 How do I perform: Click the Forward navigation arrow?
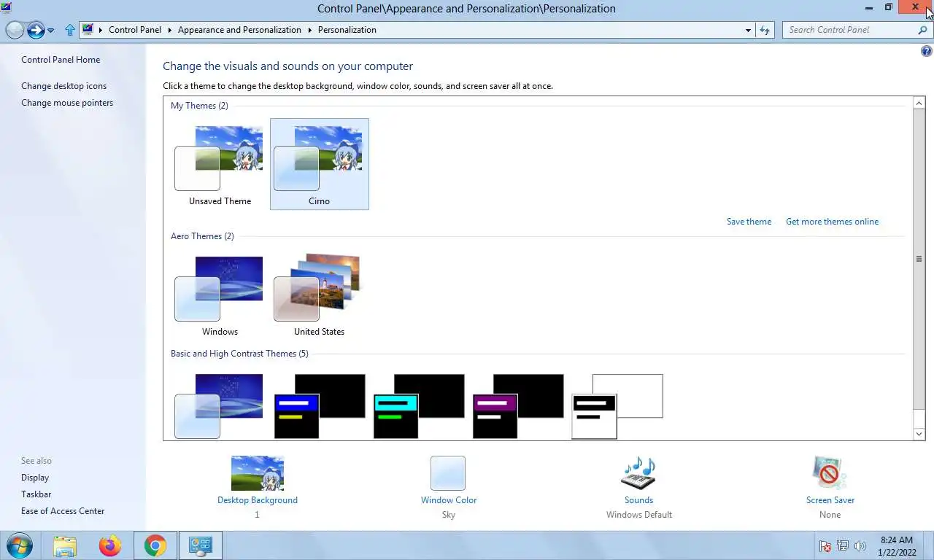(x=36, y=30)
